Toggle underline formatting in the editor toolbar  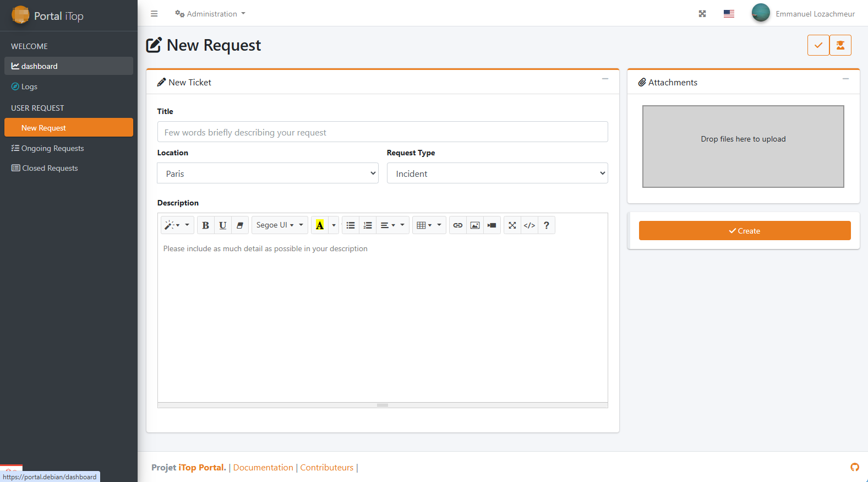(x=222, y=225)
